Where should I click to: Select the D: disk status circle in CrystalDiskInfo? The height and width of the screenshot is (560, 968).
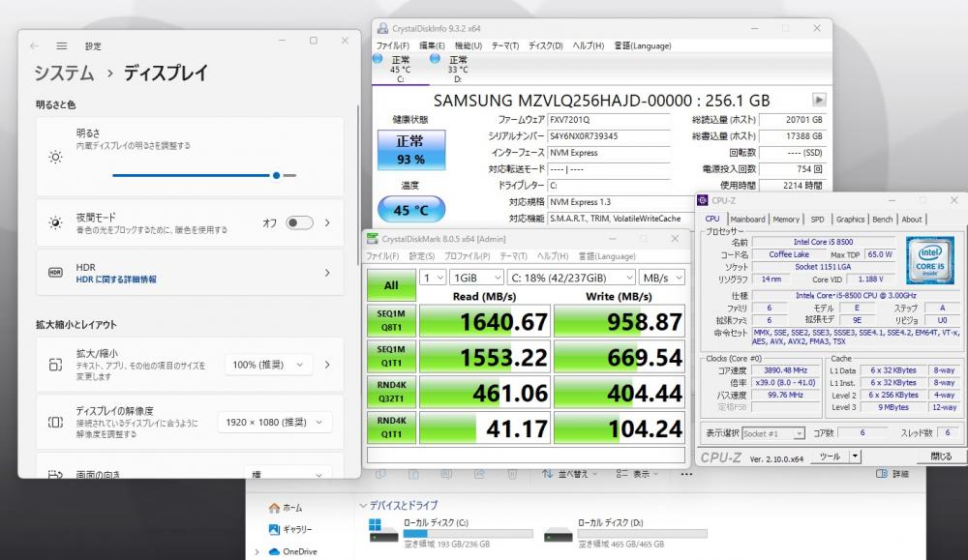pos(435,59)
